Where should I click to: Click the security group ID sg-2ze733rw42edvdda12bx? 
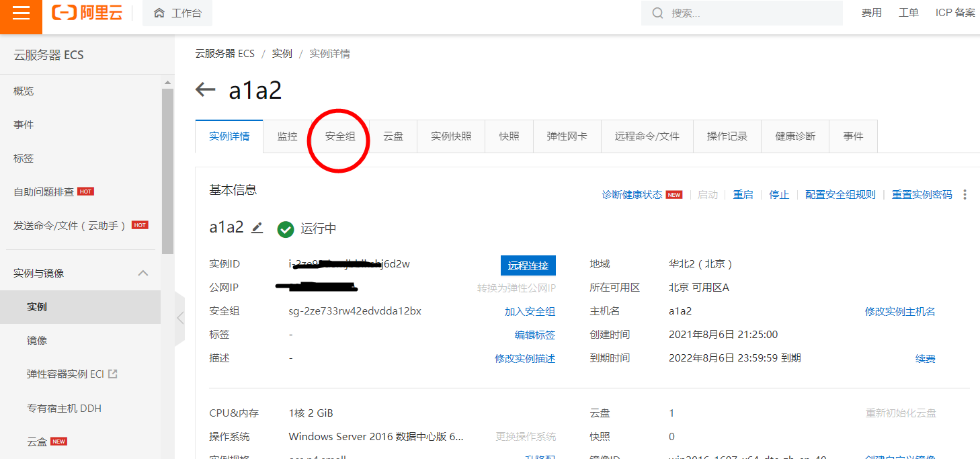pos(355,311)
